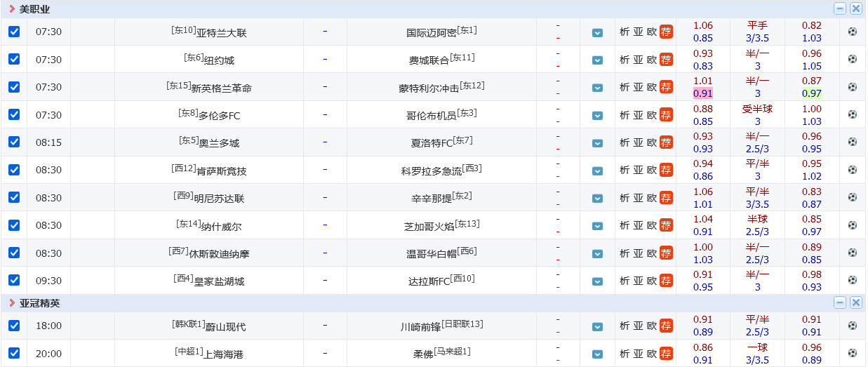Collapse the 美职业 league section with minus icon
This screenshot has width=868, height=367.
pyautogui.click(x=839, y=9)
